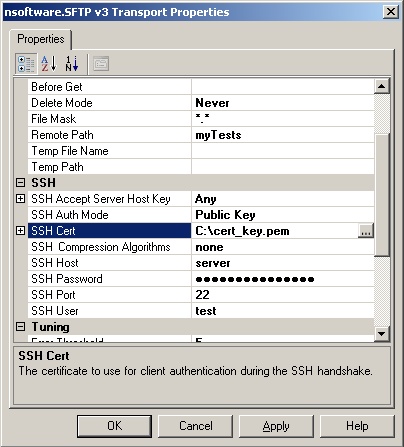
Task: Select the Temp File Name property
Action: point(109,151)
